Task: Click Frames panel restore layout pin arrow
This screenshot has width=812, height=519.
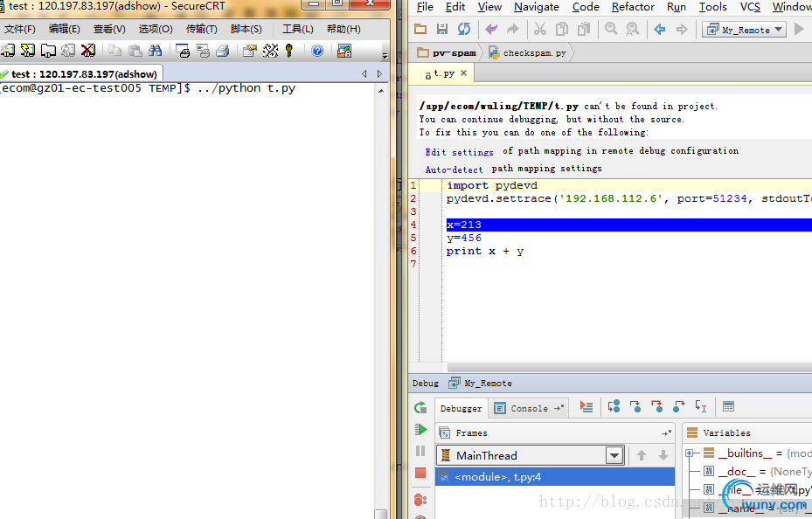Action: (667, 432)
